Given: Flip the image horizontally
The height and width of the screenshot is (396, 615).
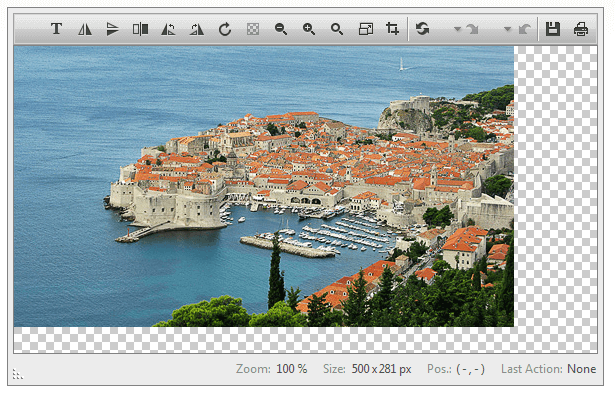Looking at the screenshot, I should (x=84, y=29).
